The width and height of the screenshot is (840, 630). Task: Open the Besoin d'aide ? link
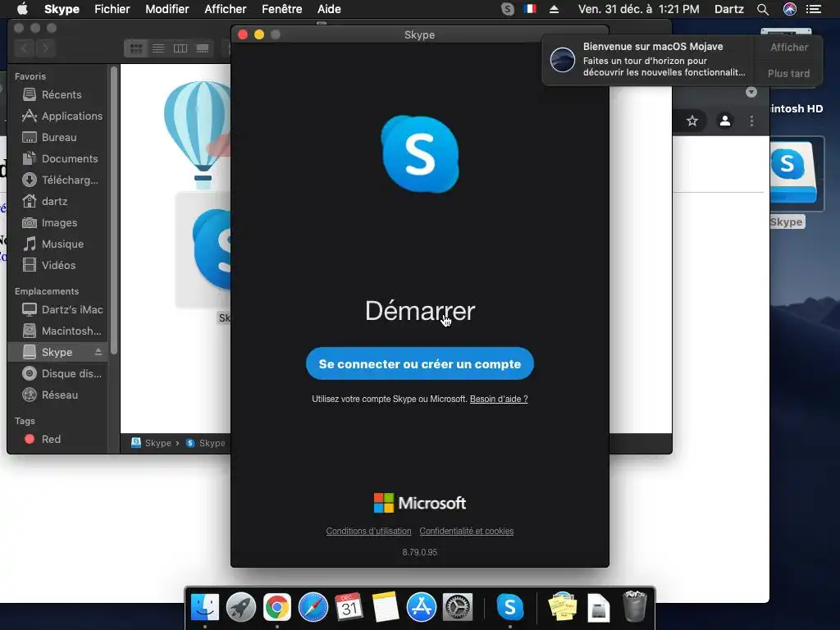pyautogui.click(x=499, y=399)
